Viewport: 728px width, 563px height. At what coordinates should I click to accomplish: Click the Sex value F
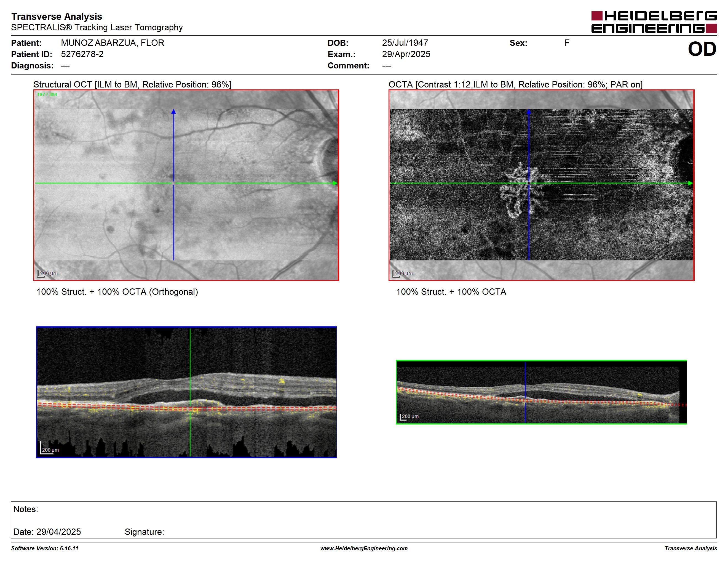tap(567, 43)
